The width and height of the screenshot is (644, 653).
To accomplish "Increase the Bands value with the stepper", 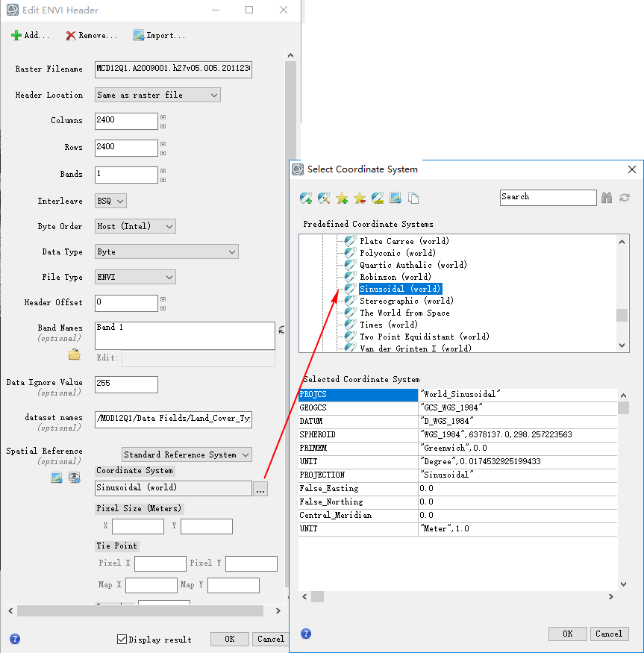I will pos(163,171).
